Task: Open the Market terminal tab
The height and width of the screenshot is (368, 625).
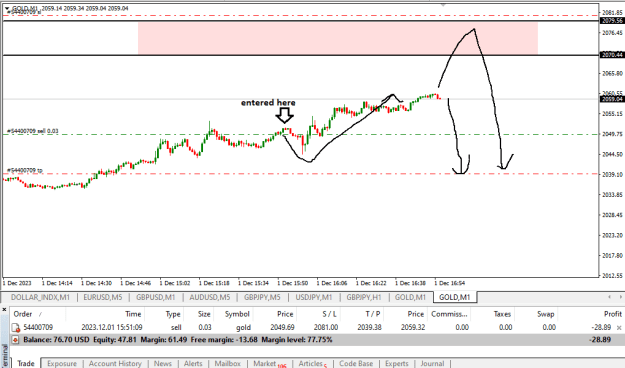Action: (x=269, y=363)
